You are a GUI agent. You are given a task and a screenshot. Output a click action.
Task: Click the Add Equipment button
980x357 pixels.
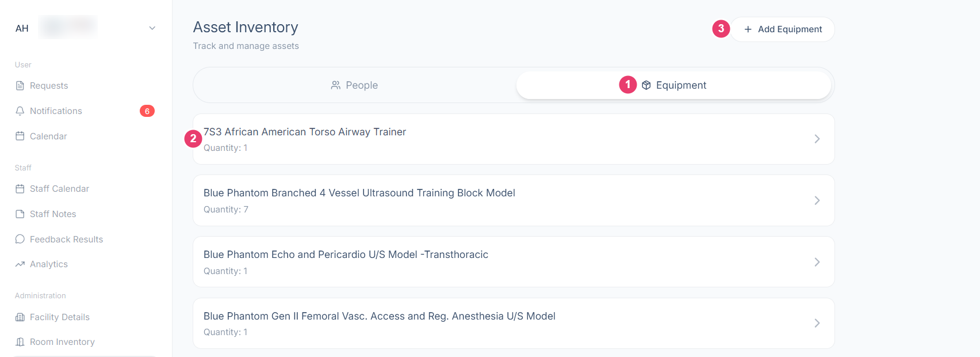tap(783, 29)
